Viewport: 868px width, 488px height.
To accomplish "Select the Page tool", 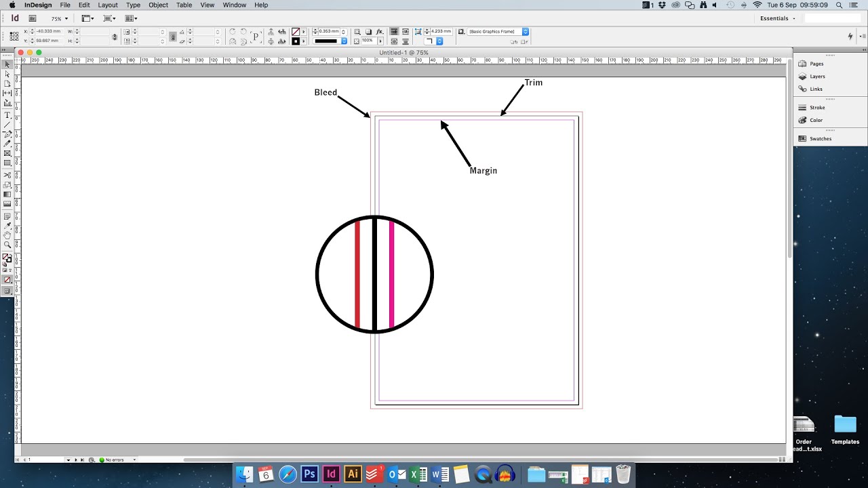I will click(7, 83).
